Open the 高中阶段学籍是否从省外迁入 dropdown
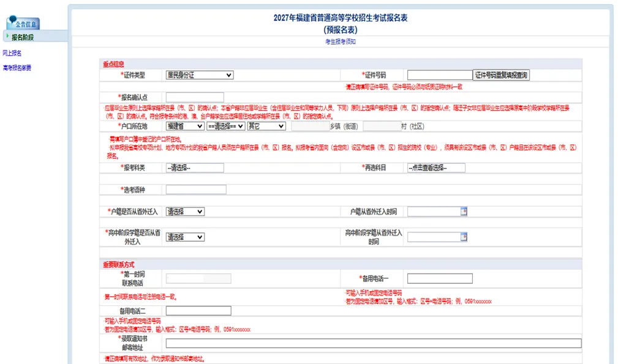The image size is (629, 364). pyautogui.click(x=185, y=237)
